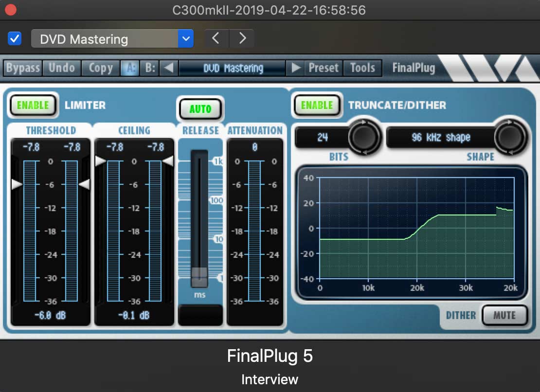The image size is (540, 392).
Task: Click the left threshold marker triangle
Action: click(x=17, y=184)
